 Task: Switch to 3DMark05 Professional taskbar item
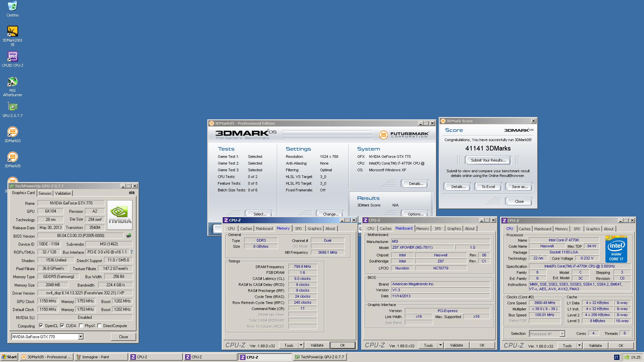click(46, 357)
